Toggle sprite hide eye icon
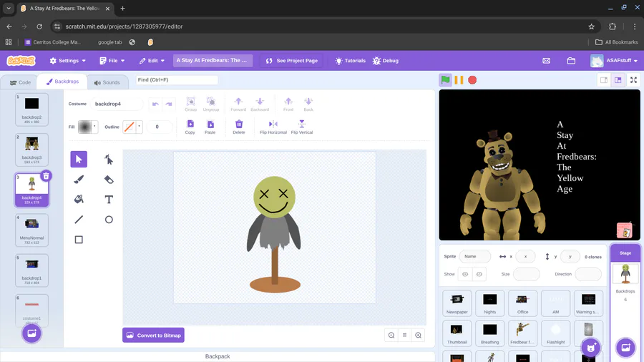Screen dimensions: 644x362 (479, 274)
